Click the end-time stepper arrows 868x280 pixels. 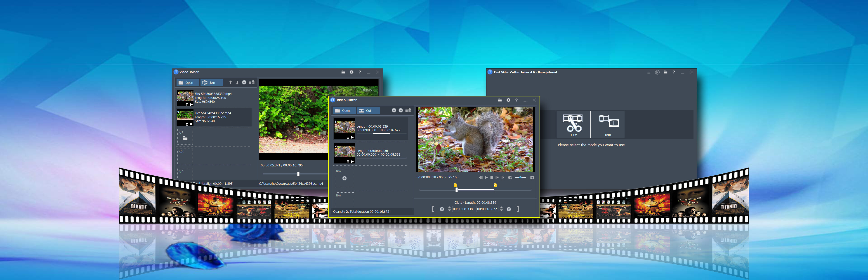[x=501, y=209]
